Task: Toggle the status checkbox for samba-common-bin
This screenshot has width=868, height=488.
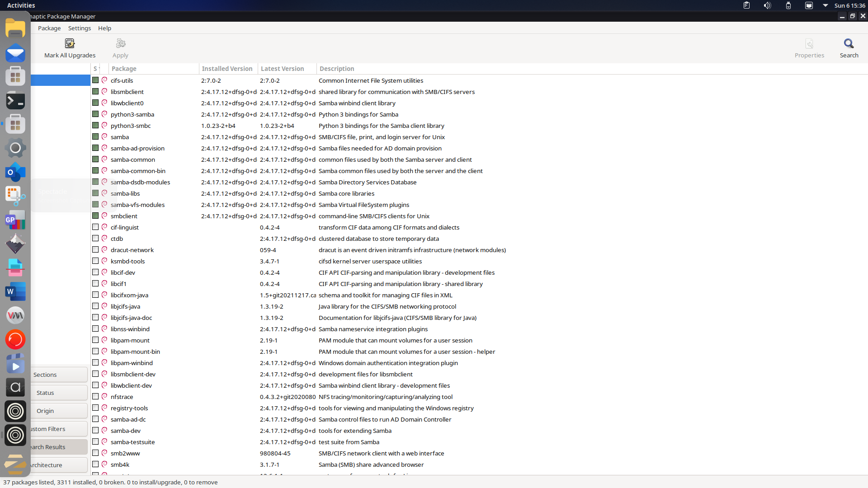Action: click(95, 170)
